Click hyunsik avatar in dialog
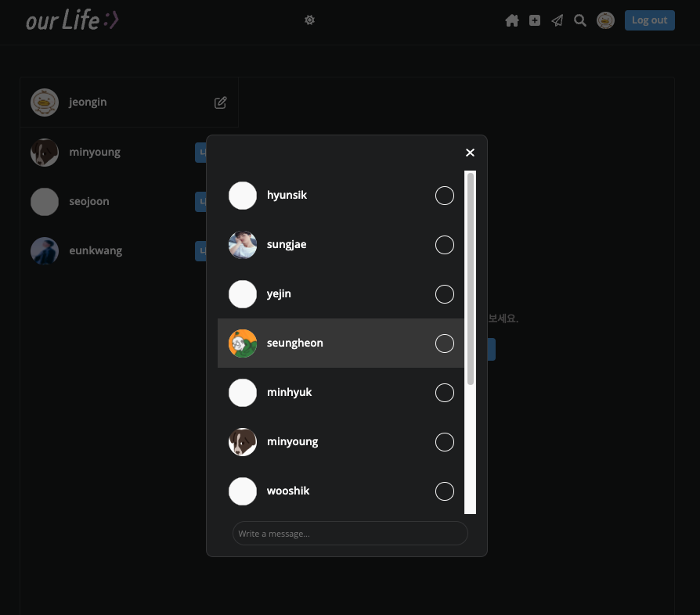 click(243, 196)
